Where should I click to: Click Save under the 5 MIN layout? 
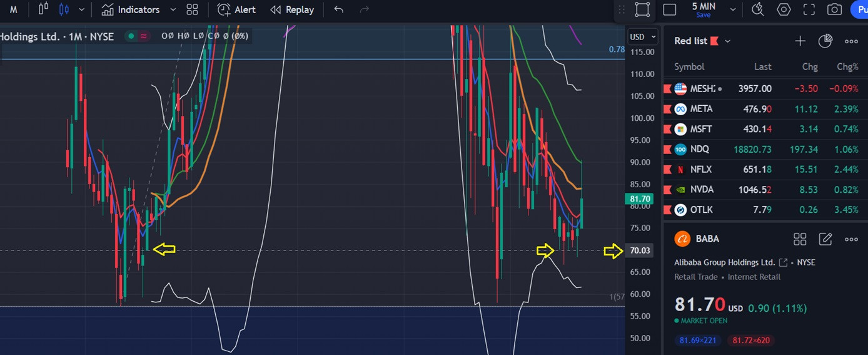(x=704, y=15)
